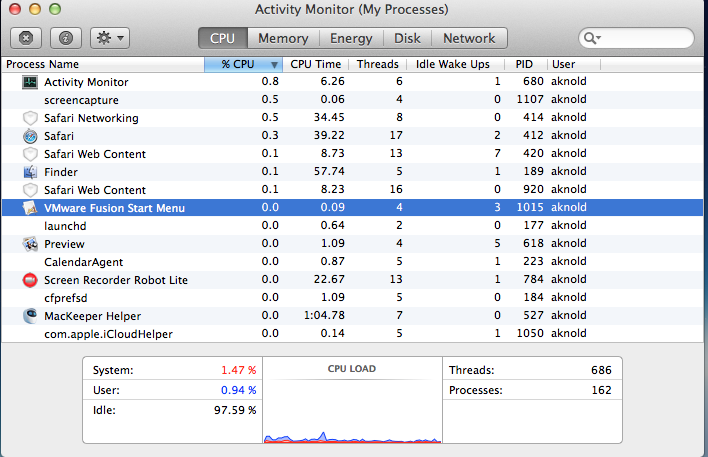The image size is (708, 457).
Task: Click the Inspect process info button
Action: click(x=66, y=38)
